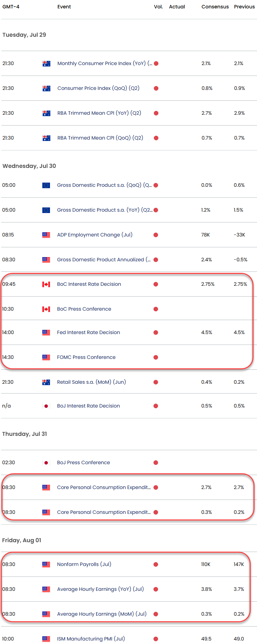Click the Australian flag next to Retail Sales

(x=46, y=382)
